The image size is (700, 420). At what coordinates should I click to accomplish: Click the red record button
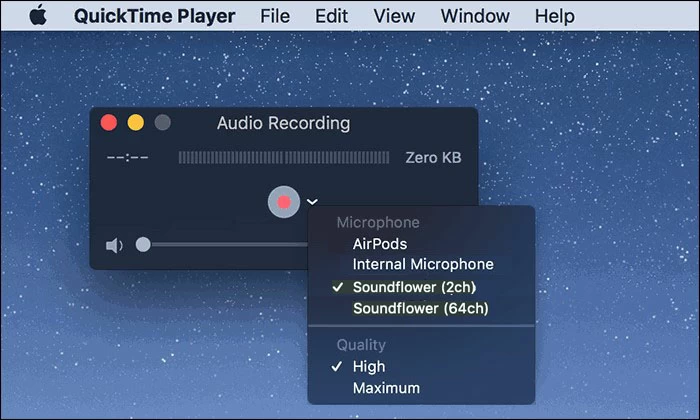point(284,202)
